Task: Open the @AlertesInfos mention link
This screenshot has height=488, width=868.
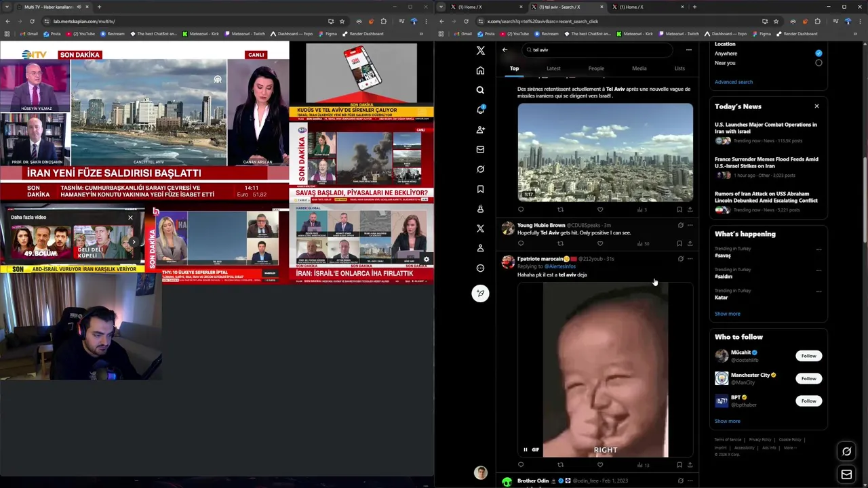Action: click(559, 266)
